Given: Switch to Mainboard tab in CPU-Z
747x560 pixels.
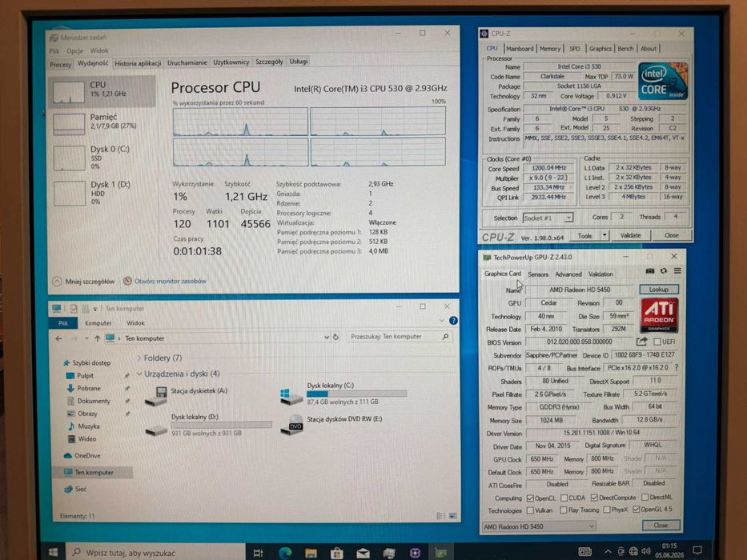Looking at the screenshot, I should coord(520,49).
